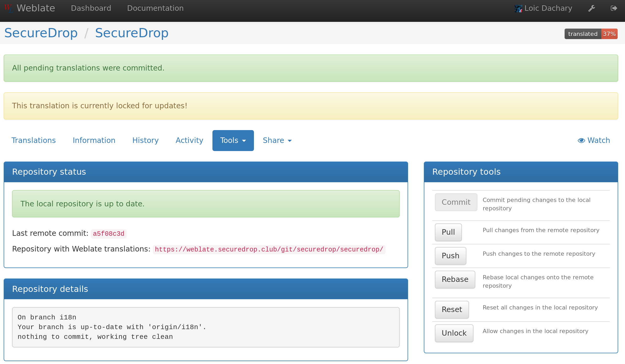Image resolution: width=625 pixels, height=364 pixels.
Task: Click the Weblate logo icon
Action: click(x=8, y=8)
